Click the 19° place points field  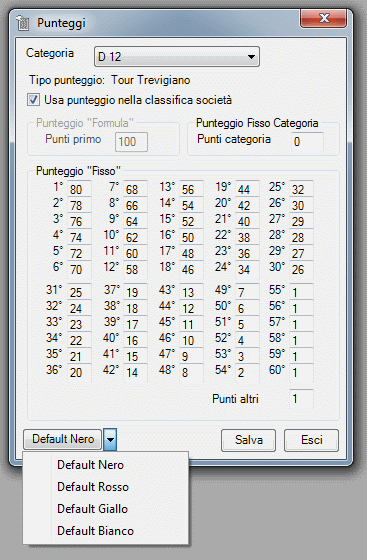pyautogui.click(x=247, y=189)
